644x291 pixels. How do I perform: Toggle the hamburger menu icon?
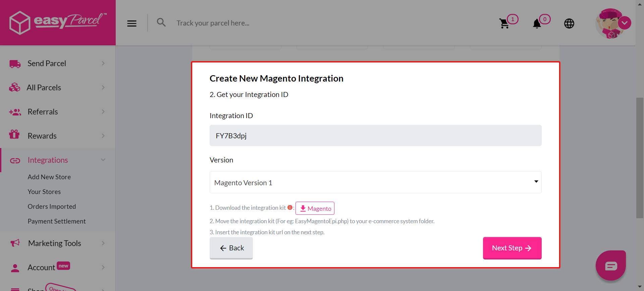coord(132,23)
